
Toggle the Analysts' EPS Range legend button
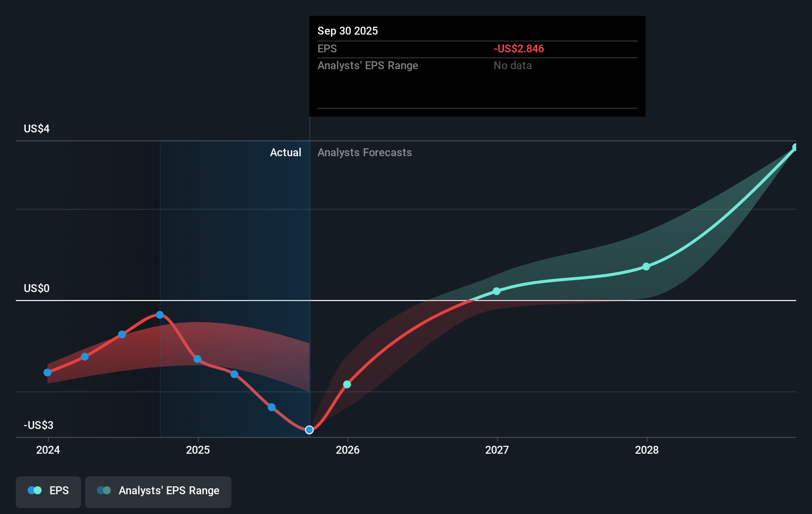tap(158, 491)
